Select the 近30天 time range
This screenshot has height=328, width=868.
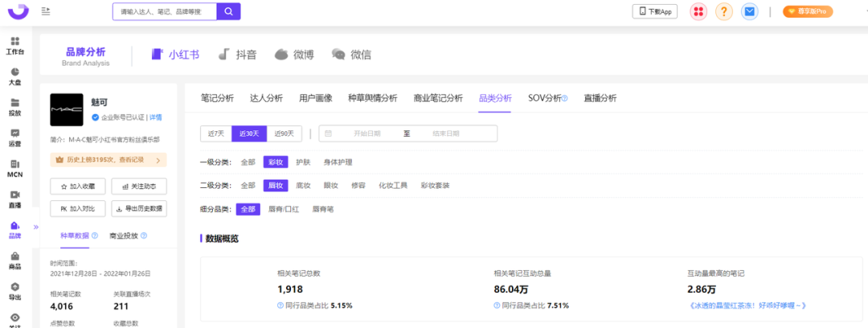click(249, 133)
